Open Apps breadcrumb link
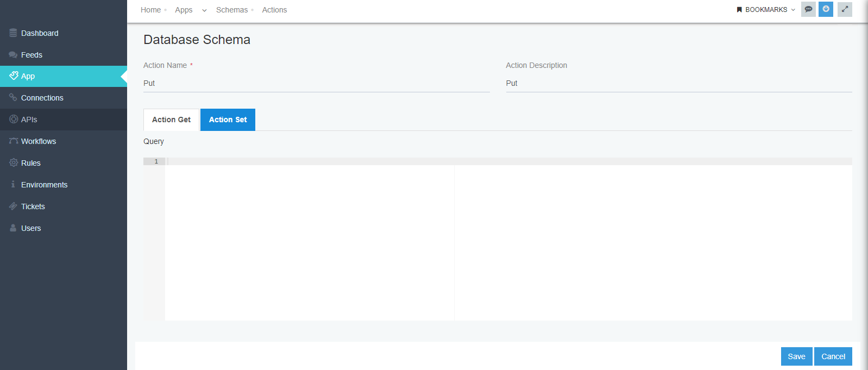The image size is (868, 370). point(184,10)
